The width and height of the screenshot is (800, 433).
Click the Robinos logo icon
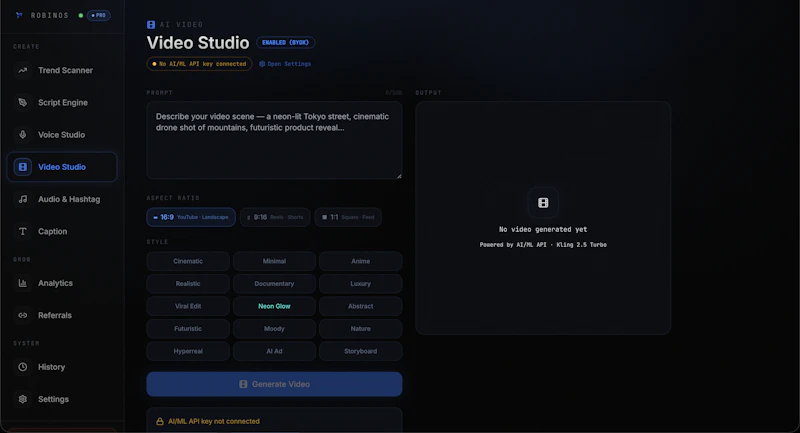[19, 15]
